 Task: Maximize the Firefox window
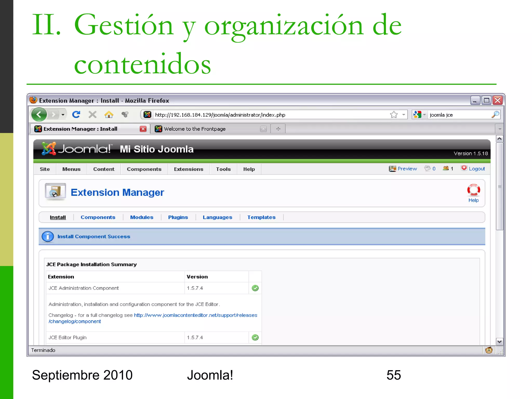tap(486, 100)
